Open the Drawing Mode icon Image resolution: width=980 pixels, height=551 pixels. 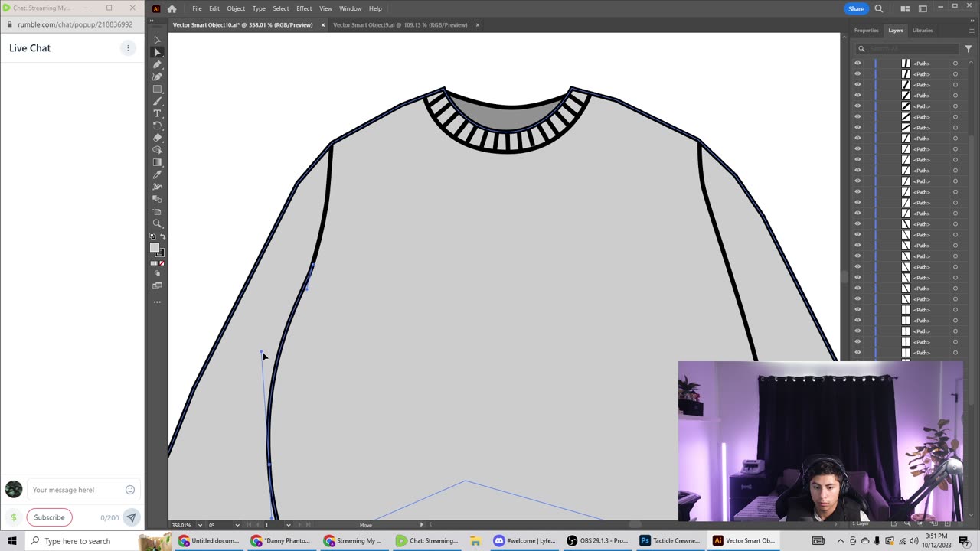click(157, 273)
